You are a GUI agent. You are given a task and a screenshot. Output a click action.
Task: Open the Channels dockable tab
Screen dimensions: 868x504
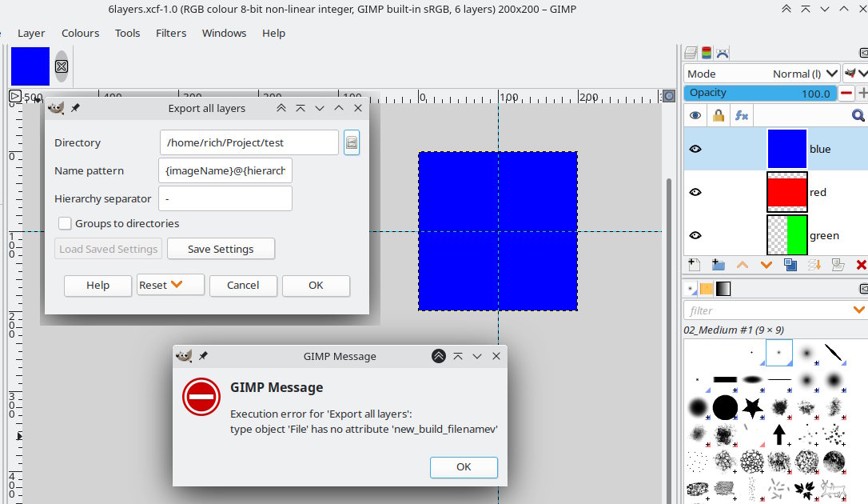[707, 53]
